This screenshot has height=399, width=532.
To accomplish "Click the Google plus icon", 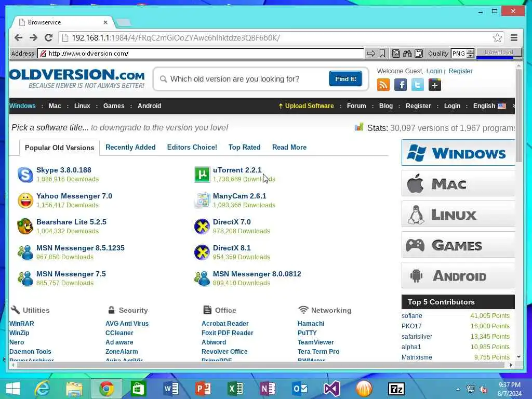I will 435,85.
